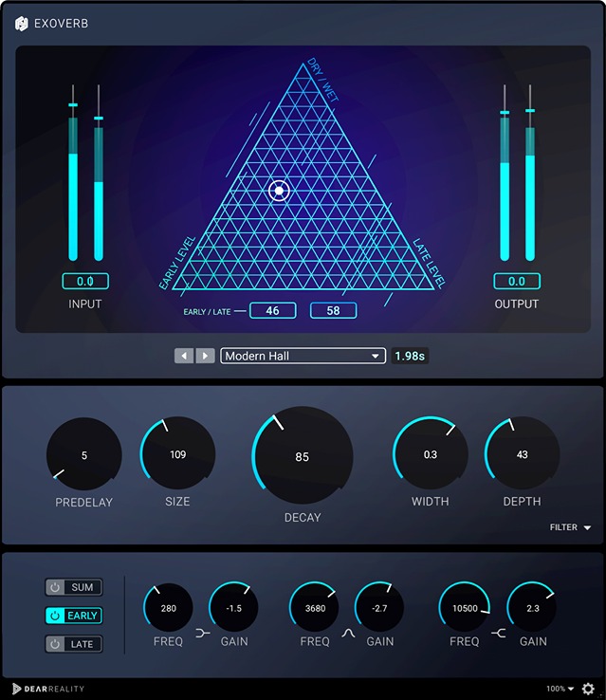Click the DEPTH knob showing 43
The height and width of the screenshot is (700, 606).
(x=523, y=453)
